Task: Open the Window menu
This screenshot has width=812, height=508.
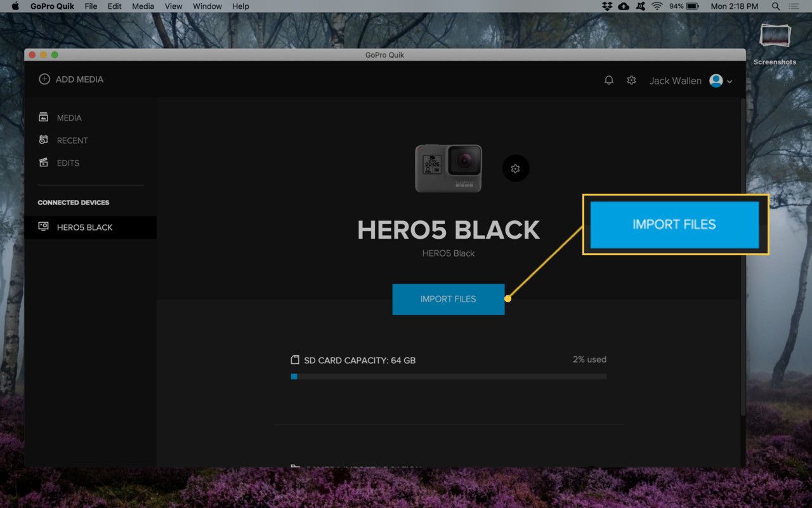Action: pos(207,6)
